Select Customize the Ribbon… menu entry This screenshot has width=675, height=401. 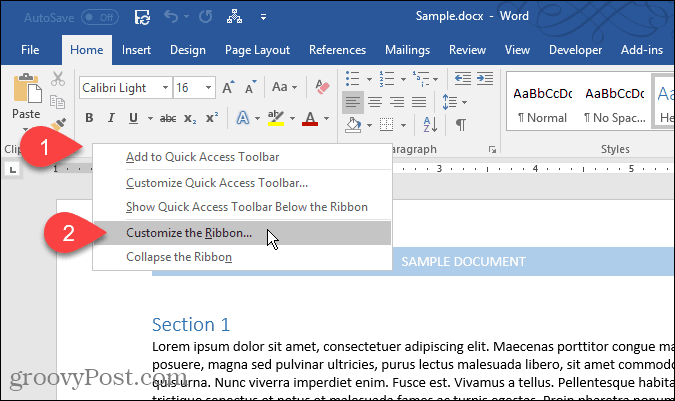click(x=242, y=233)
